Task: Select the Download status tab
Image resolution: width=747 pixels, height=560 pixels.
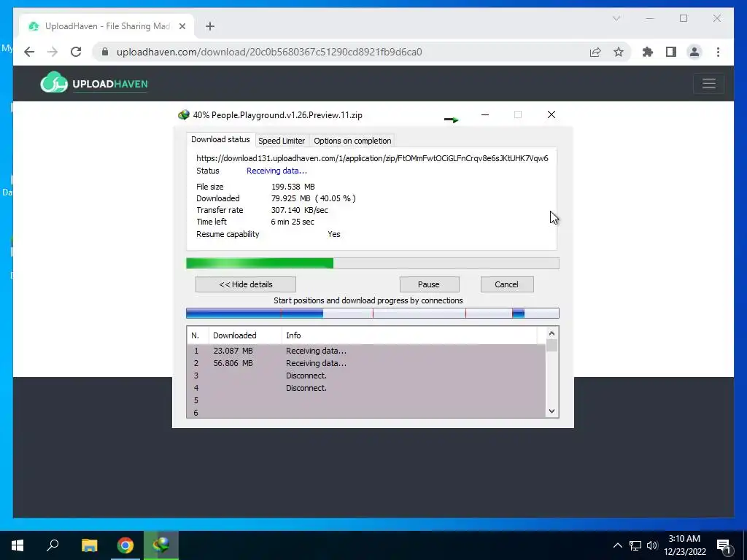Action: tap(220, 139)
